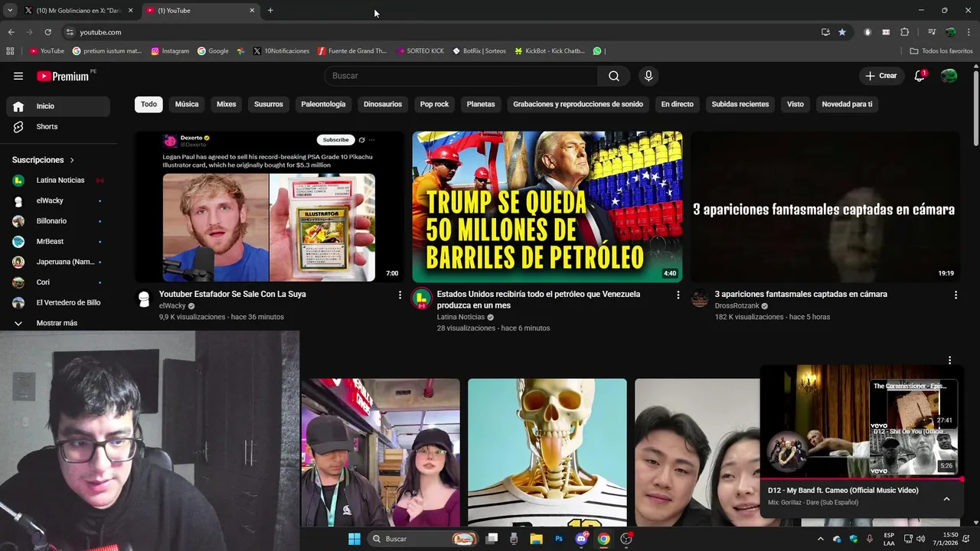Select the Dinosaurios filter chip
The width and height of the screenshot is (980, 551).
click(383, 104)
